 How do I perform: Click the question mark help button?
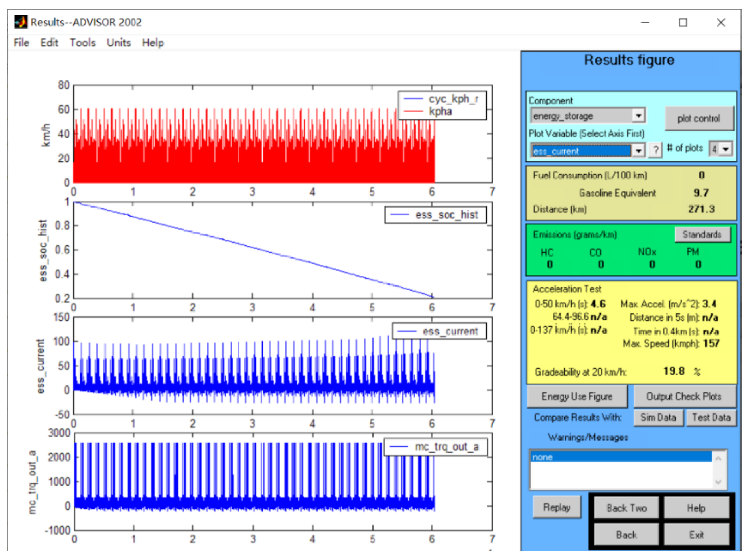tap(655, 150)
